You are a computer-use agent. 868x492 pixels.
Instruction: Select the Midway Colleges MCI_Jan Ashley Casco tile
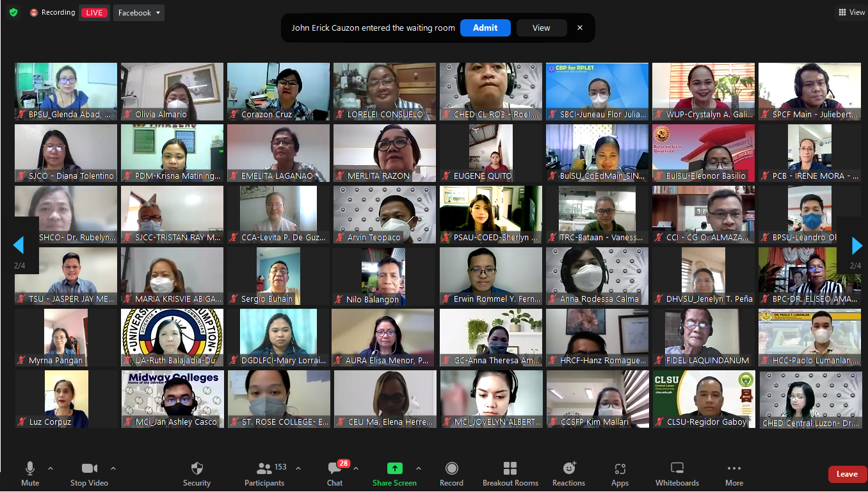coord(172,399)
